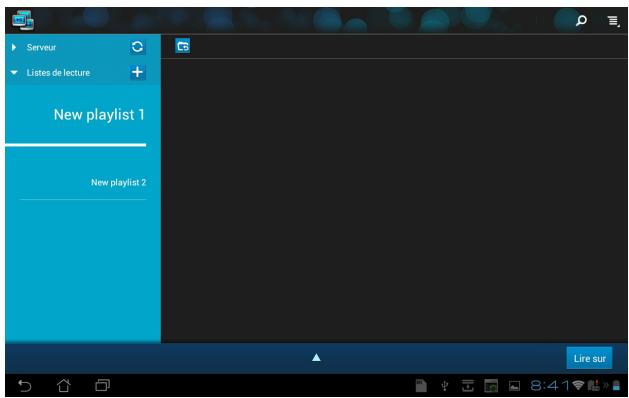Open the overflow menu icon at top right

pyautogui.click(x=613, y=20)
